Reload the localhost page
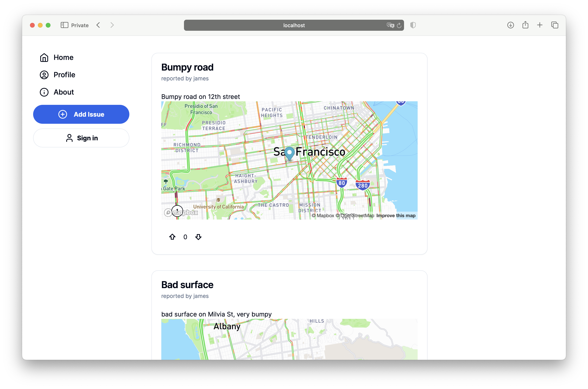Screen dimensions: 588x389 coord(399,25)
